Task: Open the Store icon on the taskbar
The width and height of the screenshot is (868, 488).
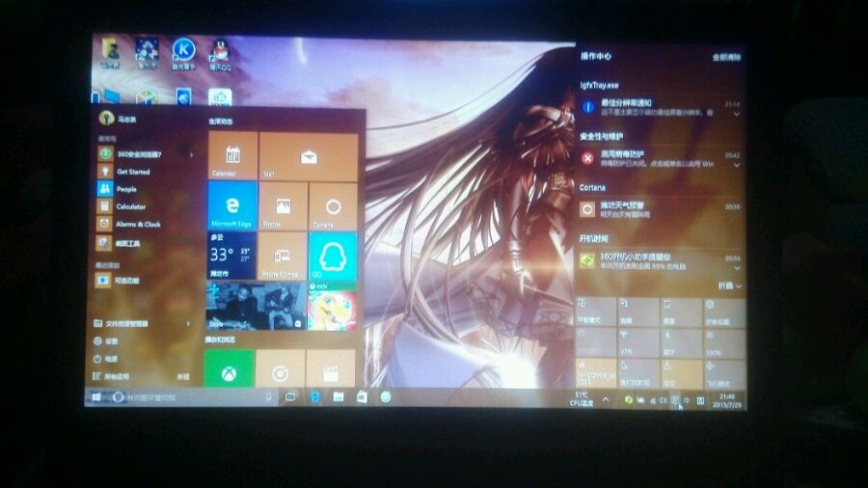Action: click(362, 396)
